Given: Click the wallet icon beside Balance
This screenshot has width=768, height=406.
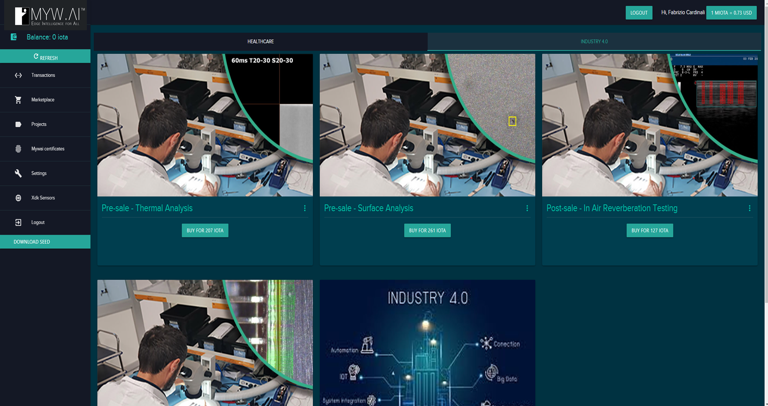Looking at the screenshot, I should pyautogui.click(x=14, y=37).
